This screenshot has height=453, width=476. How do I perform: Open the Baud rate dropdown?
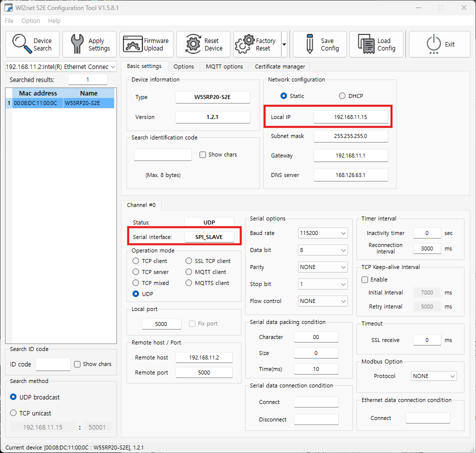coord(322,233)
